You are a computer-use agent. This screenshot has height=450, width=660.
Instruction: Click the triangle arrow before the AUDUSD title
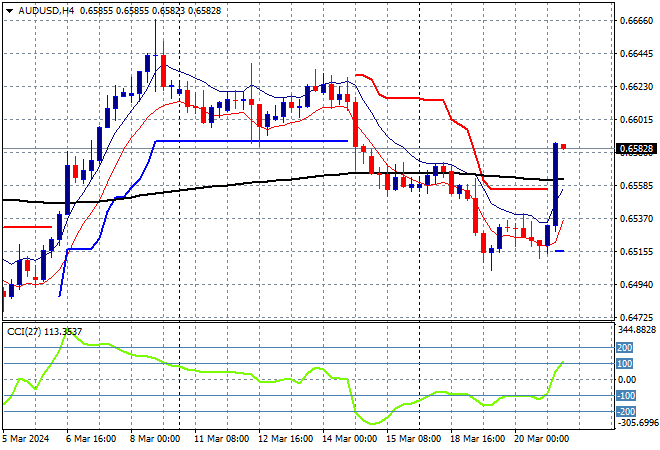point(9,9)
